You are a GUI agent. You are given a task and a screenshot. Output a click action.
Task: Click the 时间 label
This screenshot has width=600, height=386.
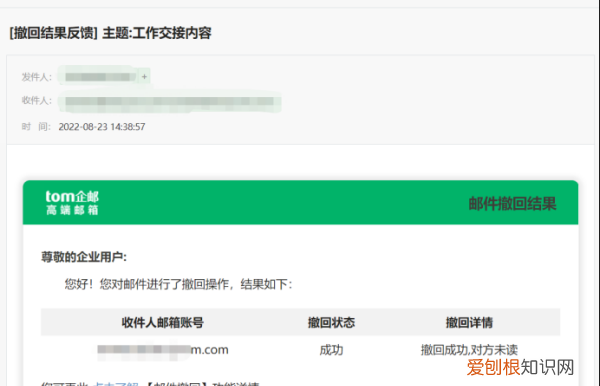coord(36,127)
